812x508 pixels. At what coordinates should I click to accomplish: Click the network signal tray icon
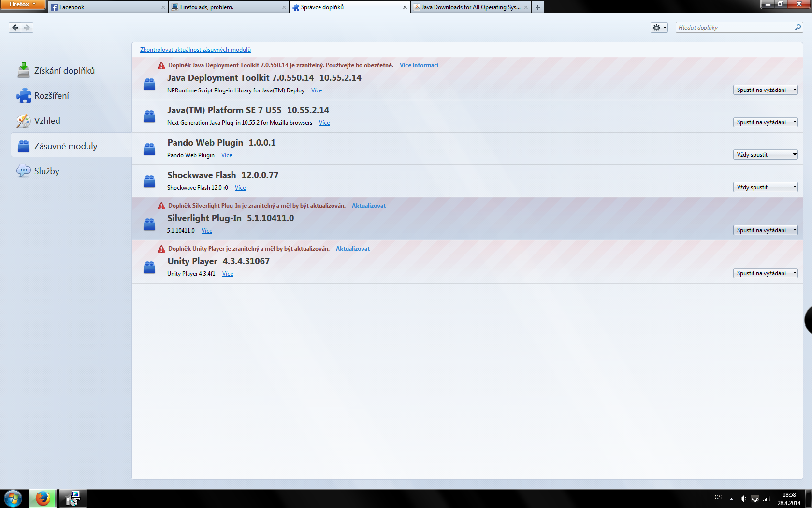(767, 499)
